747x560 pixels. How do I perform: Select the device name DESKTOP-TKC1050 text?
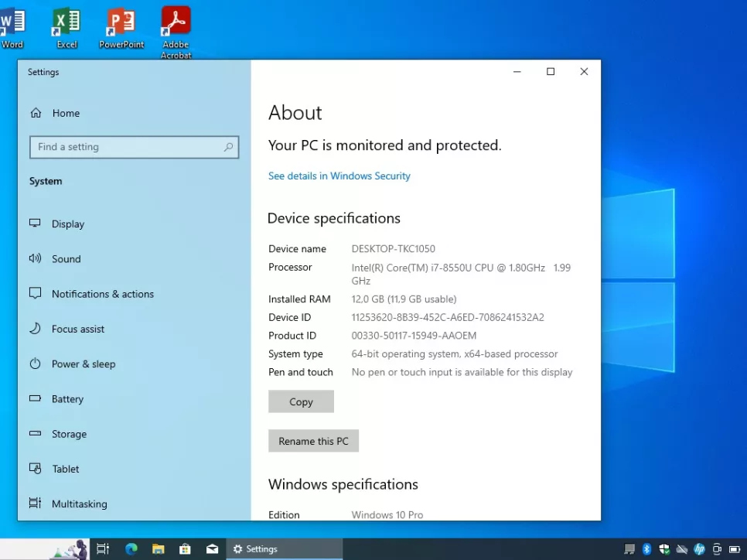point(393,249)
